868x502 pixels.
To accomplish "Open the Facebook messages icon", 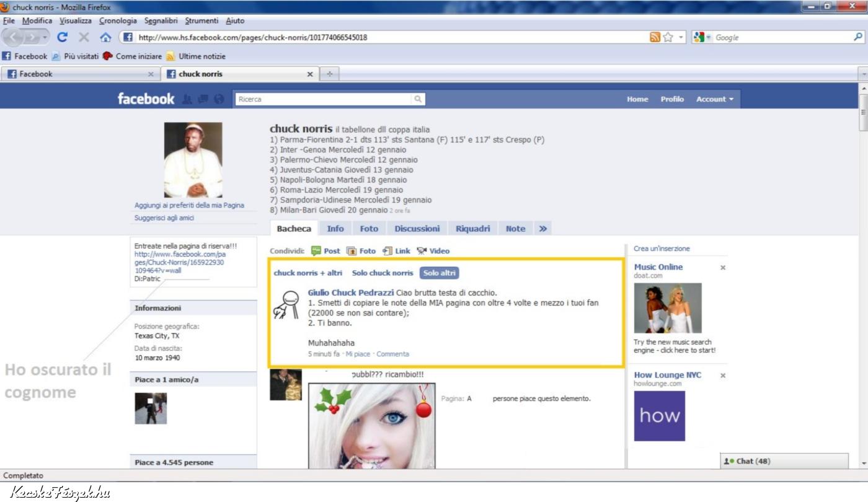I will [203, 99].
